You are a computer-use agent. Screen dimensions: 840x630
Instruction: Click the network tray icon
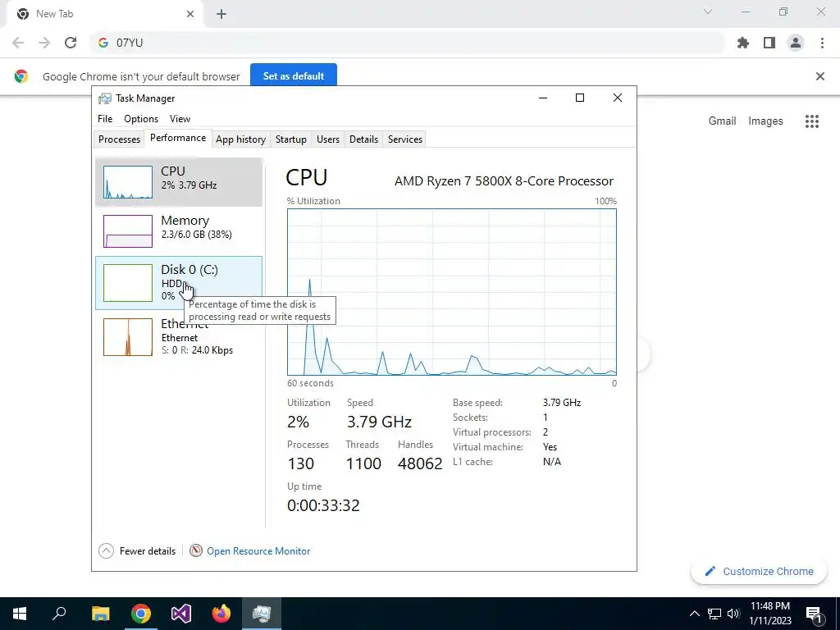click(x=714, y=614)
